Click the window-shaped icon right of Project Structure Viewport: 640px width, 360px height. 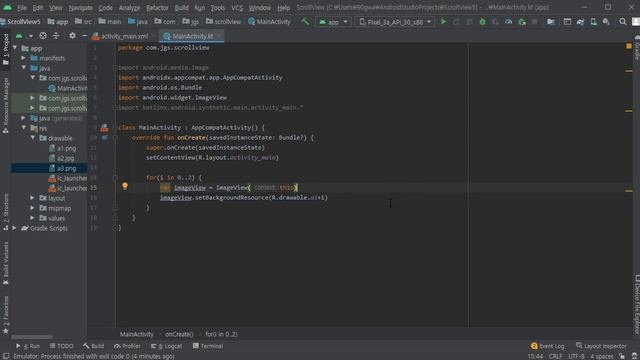[567, 22]
